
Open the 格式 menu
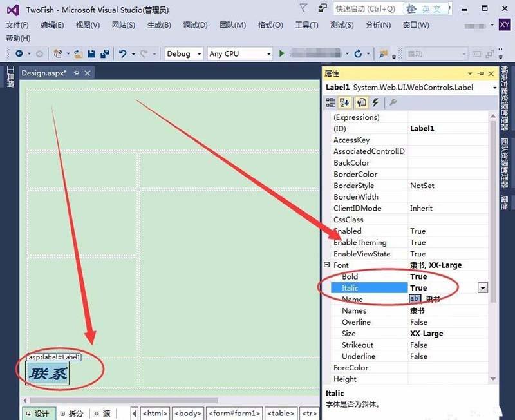pos(272,24)
